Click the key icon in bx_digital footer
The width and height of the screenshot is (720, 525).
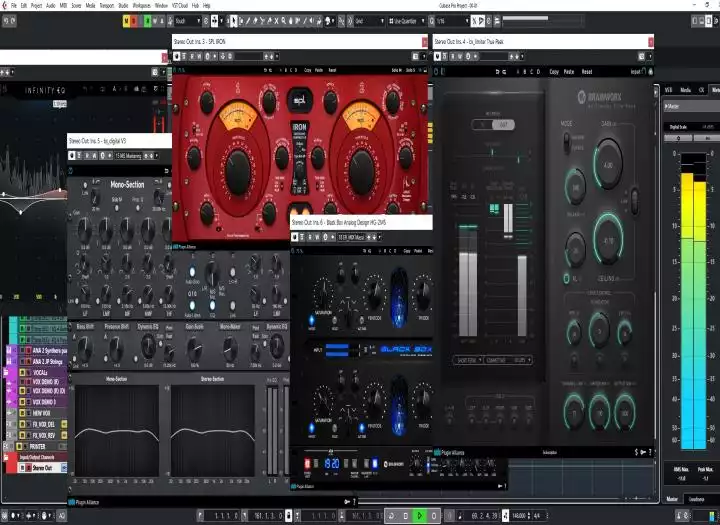coord(348,502)
